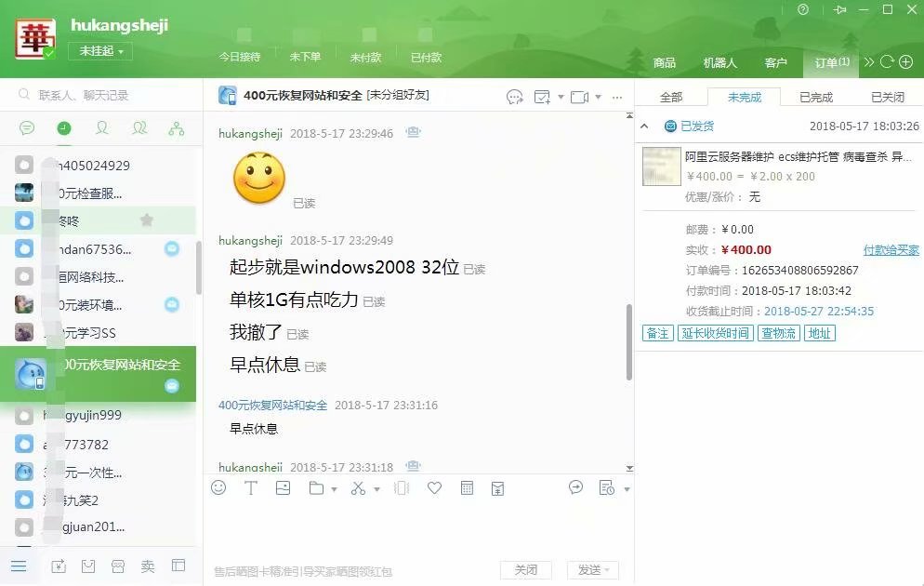The image size is (924, 586).
Task: Show 已关闭 orders tab
Action: (888, 98)
